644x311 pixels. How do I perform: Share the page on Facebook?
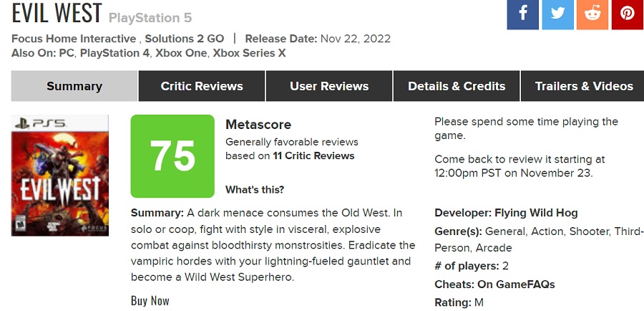522,14
